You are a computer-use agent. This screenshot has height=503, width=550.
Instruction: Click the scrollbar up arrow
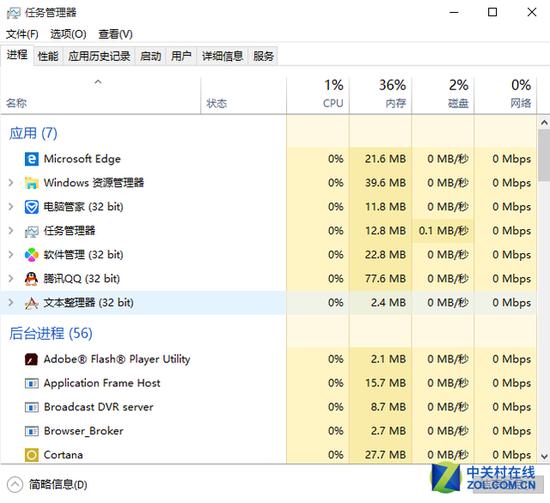pos(544,123)
